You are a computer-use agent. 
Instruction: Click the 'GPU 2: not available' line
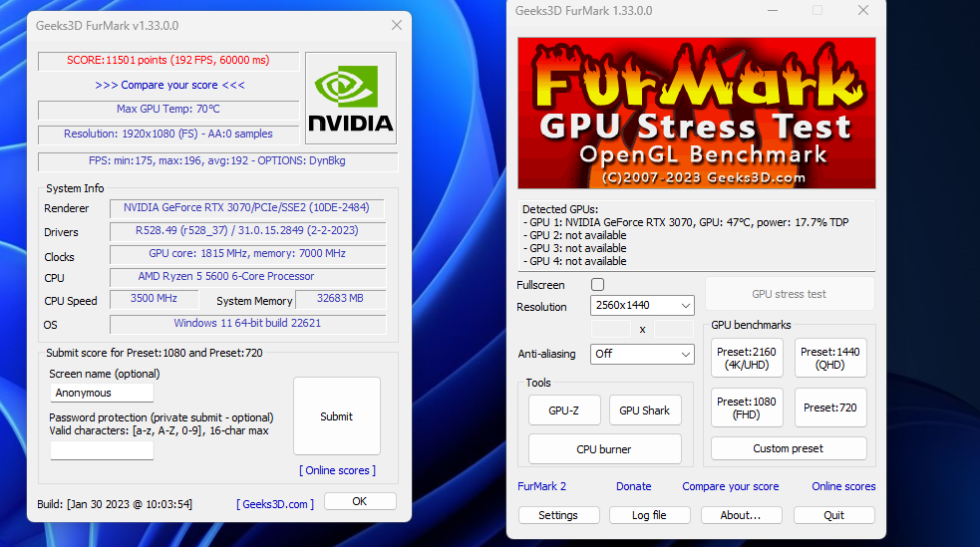pos(574,235)
